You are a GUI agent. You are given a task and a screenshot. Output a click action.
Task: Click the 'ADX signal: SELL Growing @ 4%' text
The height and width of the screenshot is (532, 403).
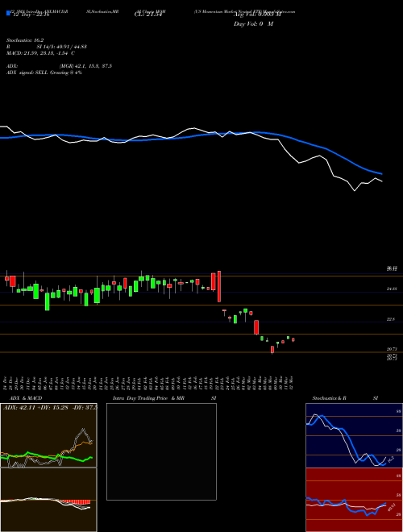pos(44,73)
